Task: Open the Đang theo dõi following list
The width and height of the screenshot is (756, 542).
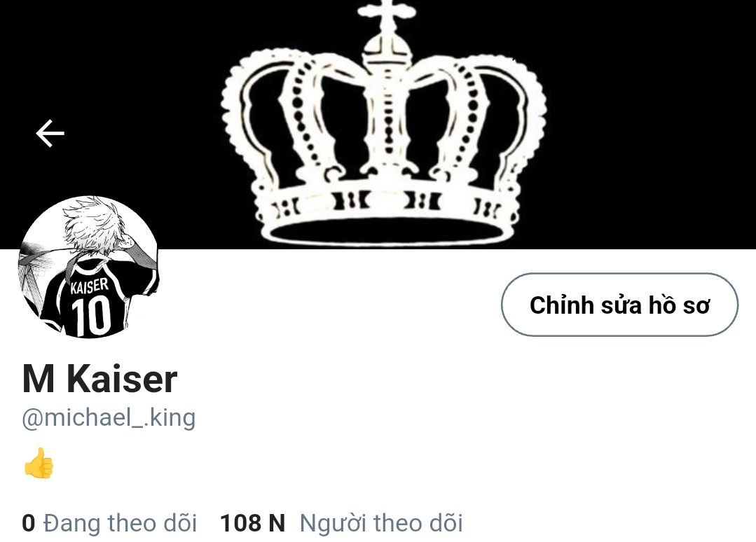Action: pyautogui.click(x=109, y=523)
